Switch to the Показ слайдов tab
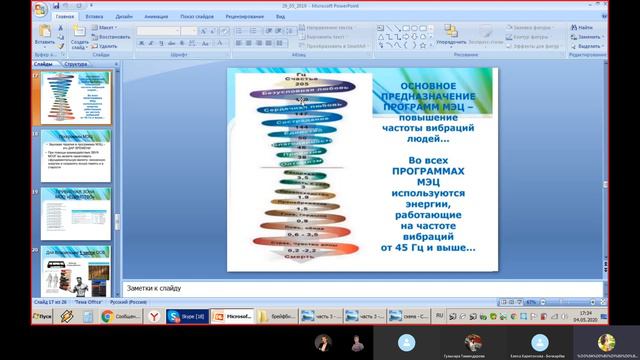Viewport: 640px width, 360px height. [x=197, y=16]
